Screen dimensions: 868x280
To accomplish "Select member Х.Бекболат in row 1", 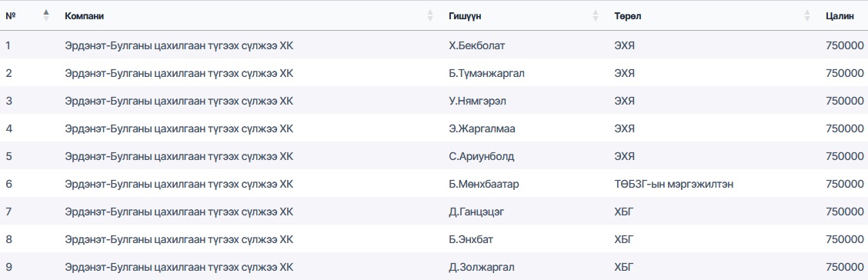I will pos(476,45).
